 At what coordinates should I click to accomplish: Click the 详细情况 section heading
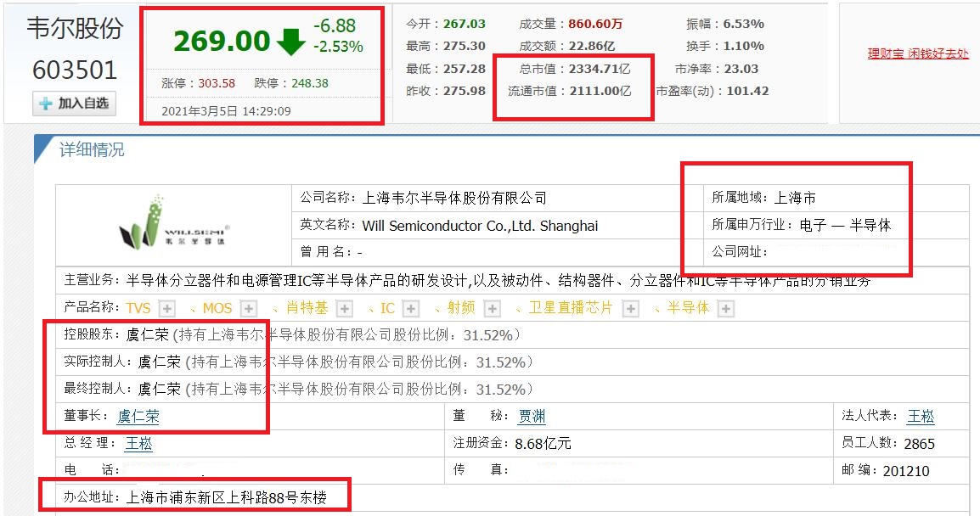[92, 150]
